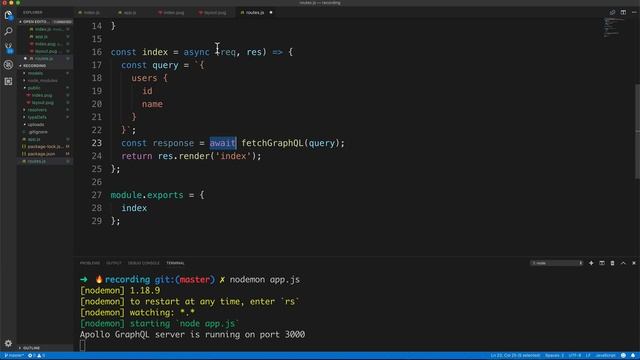The image size is (640, 360).
Task: Close routes.js tab via unsaved dot
Action: (x=271, y=13)
